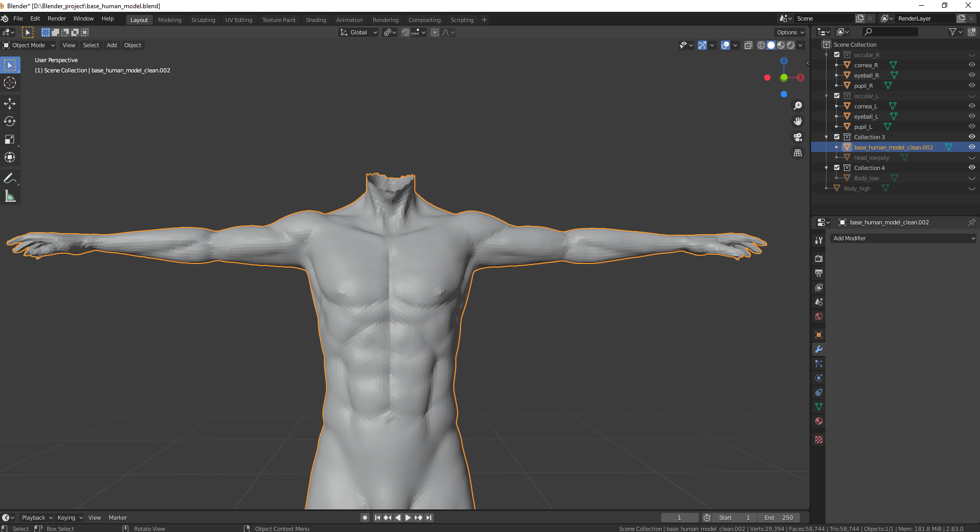Screen dimensions: 980x532
Task: Toggle viewport camera view icon
Action: pos(797,137)
